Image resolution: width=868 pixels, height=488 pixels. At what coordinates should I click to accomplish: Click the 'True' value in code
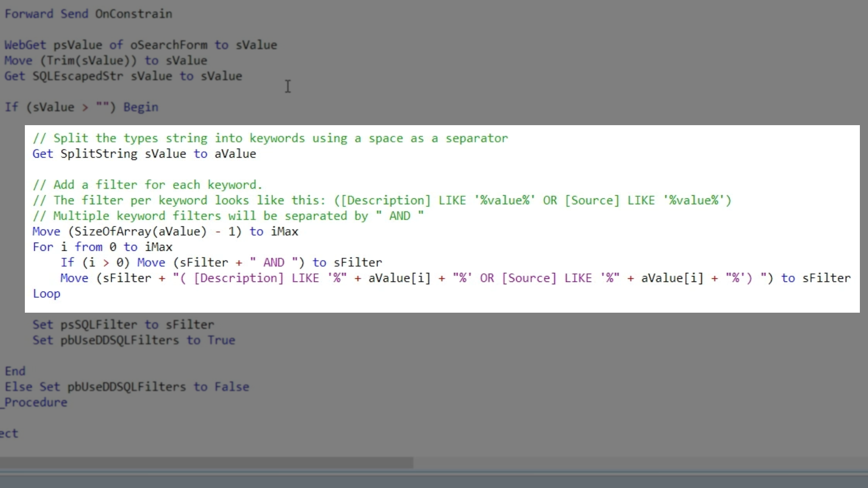(x=221, y=340)
